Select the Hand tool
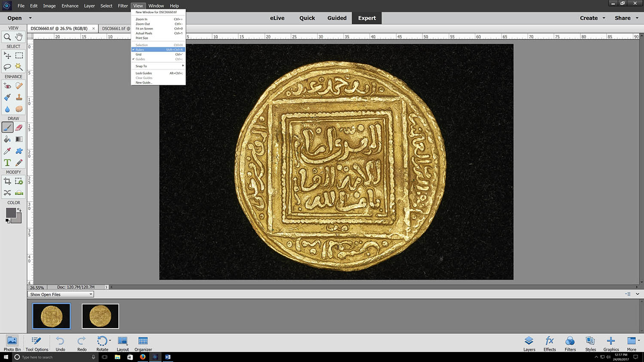 (19, 37)
